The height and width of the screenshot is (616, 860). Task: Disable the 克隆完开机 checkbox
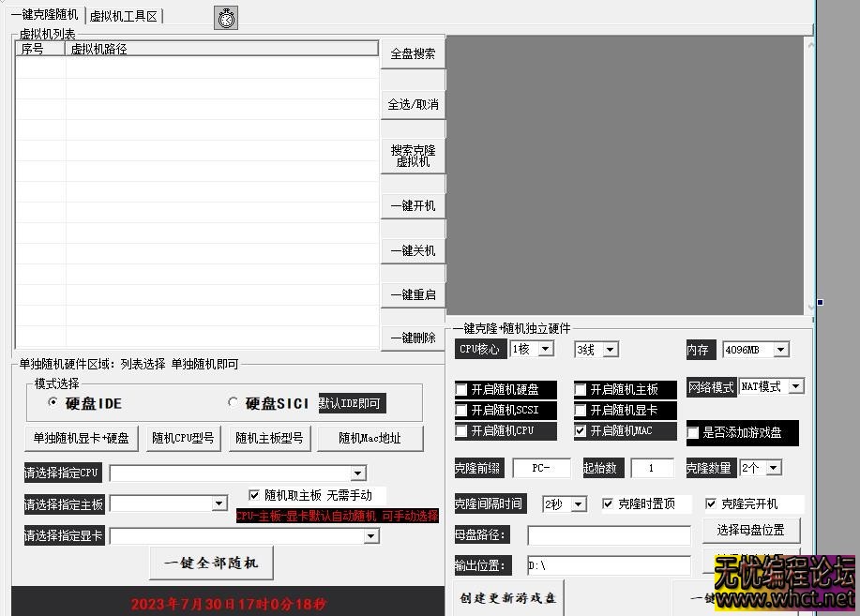coord(712,503)
